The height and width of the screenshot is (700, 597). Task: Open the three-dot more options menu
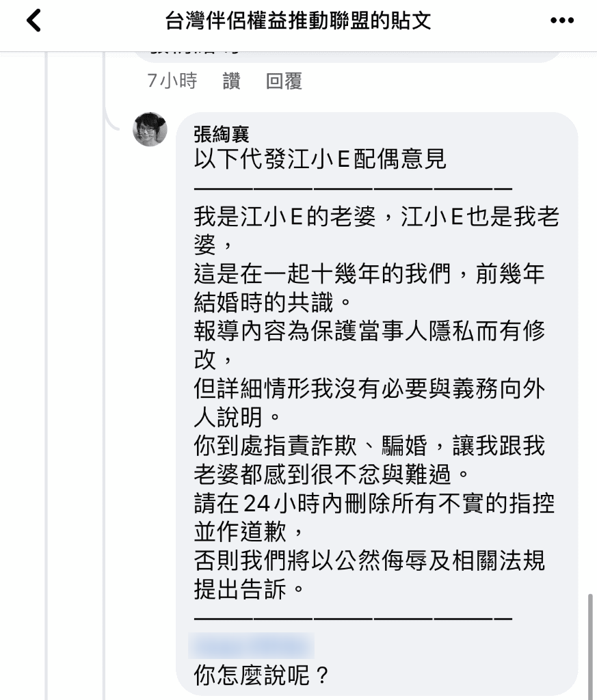tap(561, 21)
